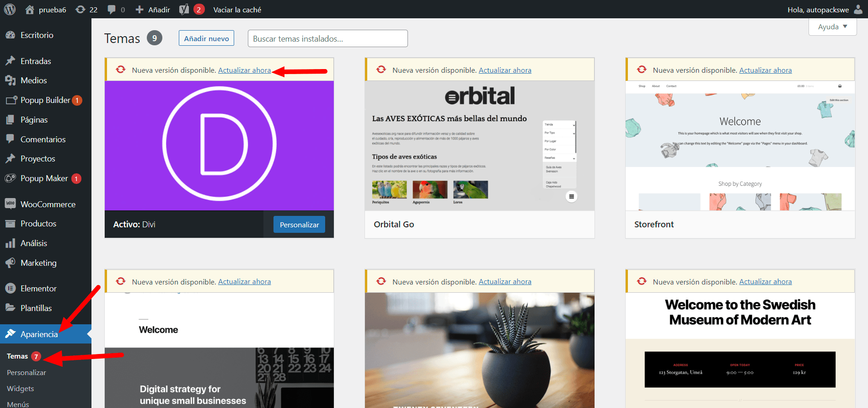The width and height of the screenshot is (868, 408).
Task: Open the Escritorio menu item
Action: tap(37, 35)
